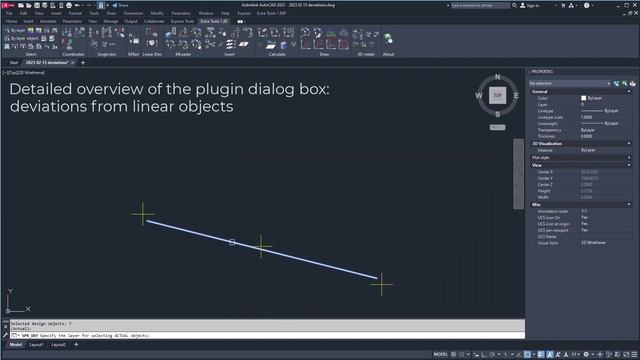
Task: Click the plus button for new drawing tab
Action: coord(83,62)
